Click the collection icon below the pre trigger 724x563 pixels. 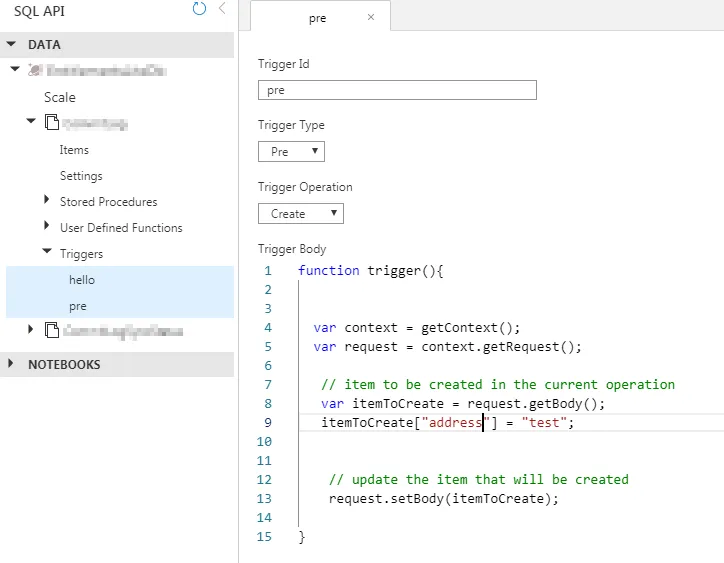click(51, 329)
